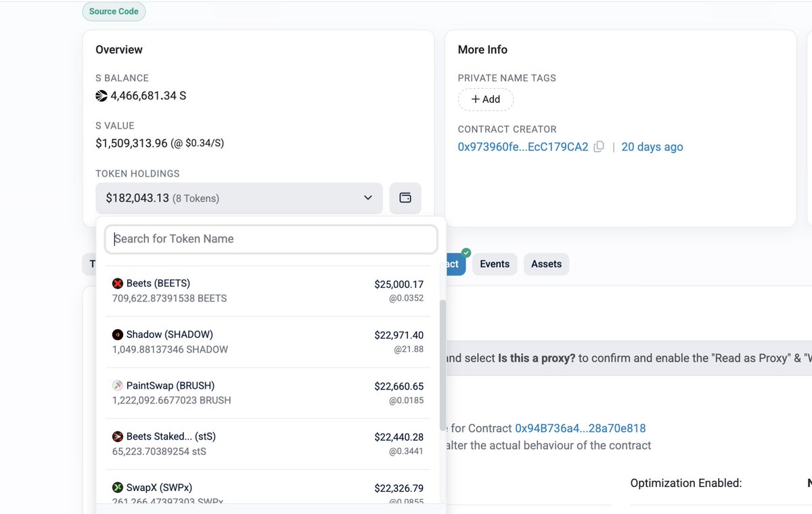The image size is (812, 514).
Task: Click the Beets (BEETS) token logo
Action: click(x=118, y=283)
